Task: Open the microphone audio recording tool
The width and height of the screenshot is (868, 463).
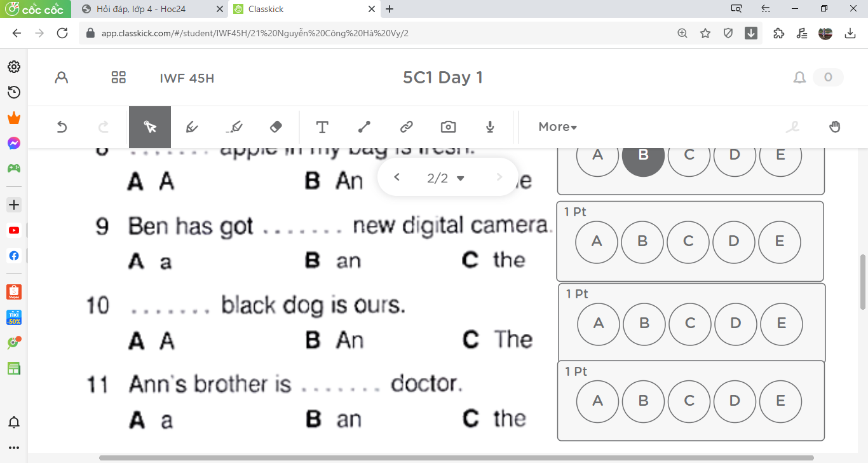Action: [x=490, y=127]
